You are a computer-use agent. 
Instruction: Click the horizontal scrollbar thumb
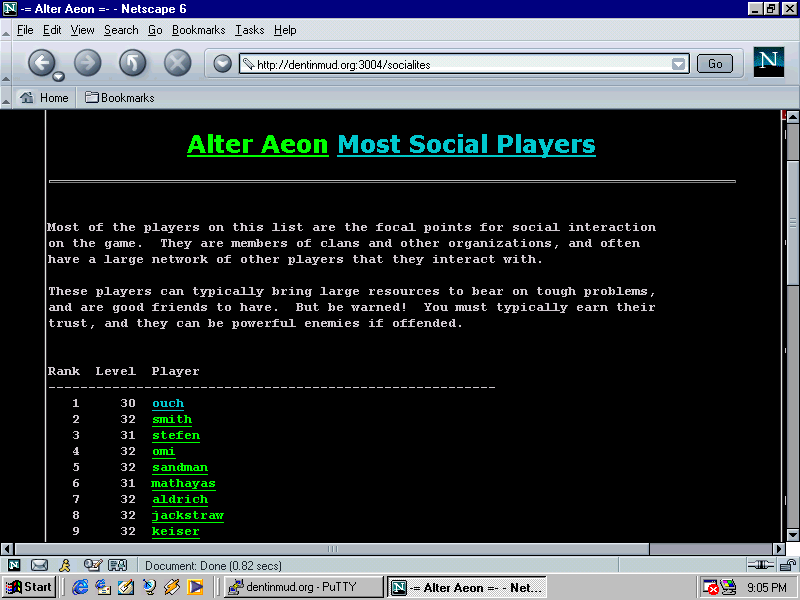click(x=332, y=549)
